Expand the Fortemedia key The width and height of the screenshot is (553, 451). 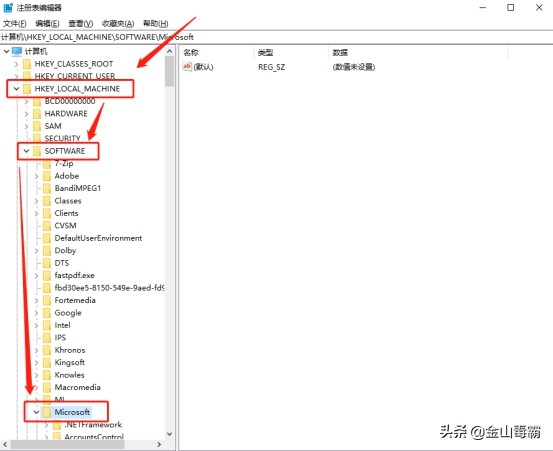pyautogui.click(x=36, y=300)
